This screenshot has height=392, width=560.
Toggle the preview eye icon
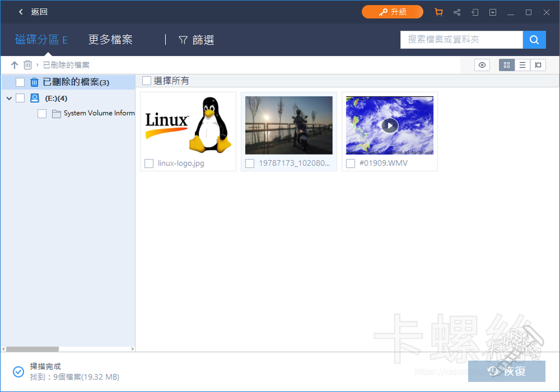[482, 65]
